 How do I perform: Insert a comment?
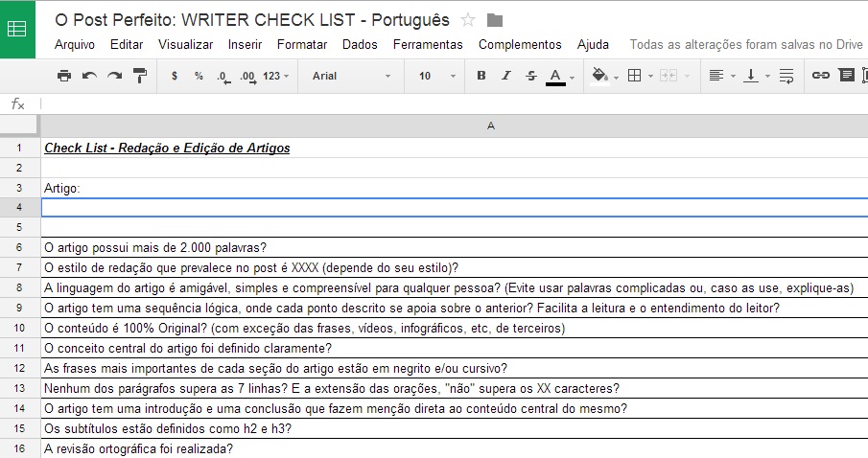pos(846,75)
